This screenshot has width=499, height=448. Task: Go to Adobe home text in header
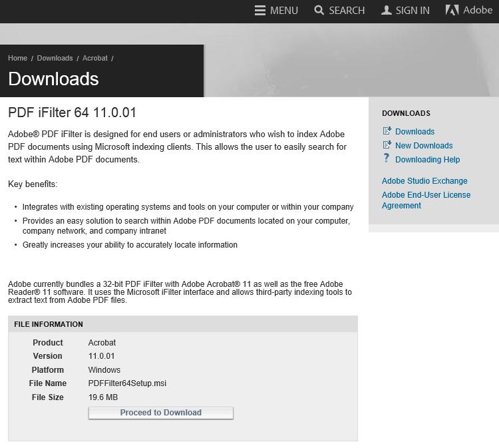click(478, 10)
